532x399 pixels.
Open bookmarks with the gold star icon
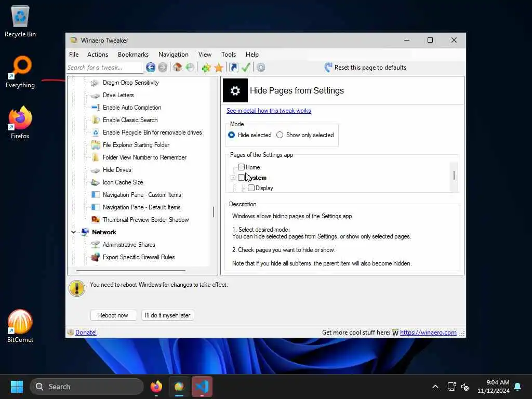[219, 68]
